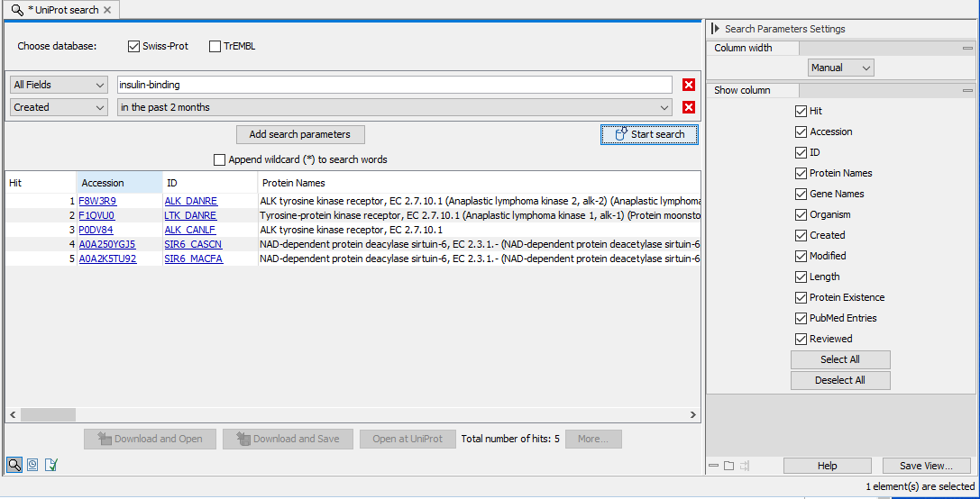Uncheck the Swiss-Prot database checkbox
This screenshot has height=499, width=980.
[134, 46]
